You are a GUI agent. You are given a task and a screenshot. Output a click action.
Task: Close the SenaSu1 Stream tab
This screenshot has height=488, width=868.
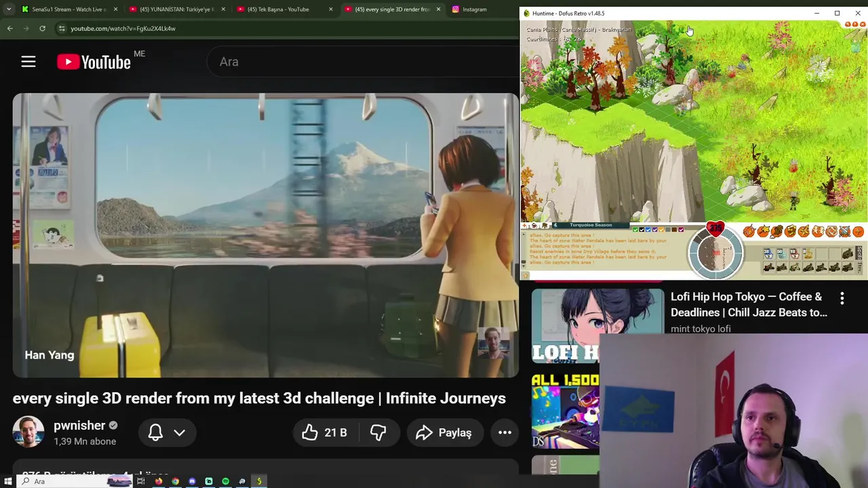(x=115, y=9)
